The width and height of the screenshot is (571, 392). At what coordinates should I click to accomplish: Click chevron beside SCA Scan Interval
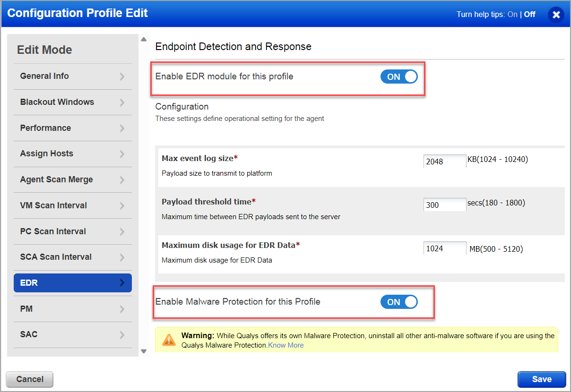point(122,257)
